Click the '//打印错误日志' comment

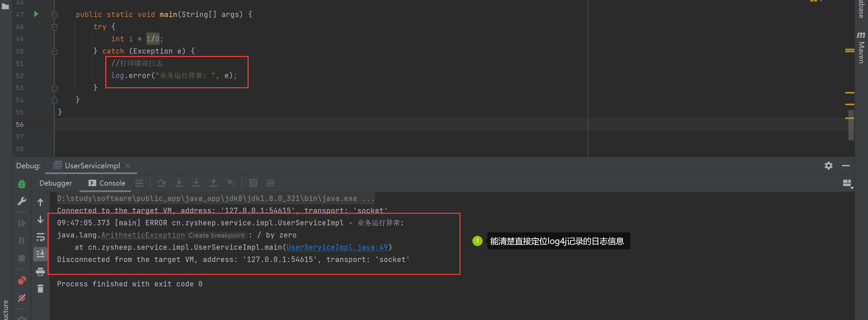[x=137, y=63]
